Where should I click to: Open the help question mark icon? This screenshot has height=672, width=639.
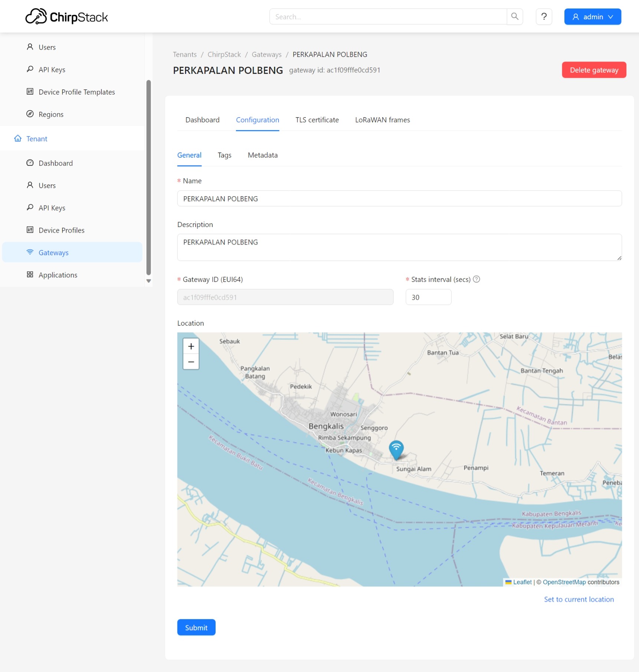coord(544,17)
